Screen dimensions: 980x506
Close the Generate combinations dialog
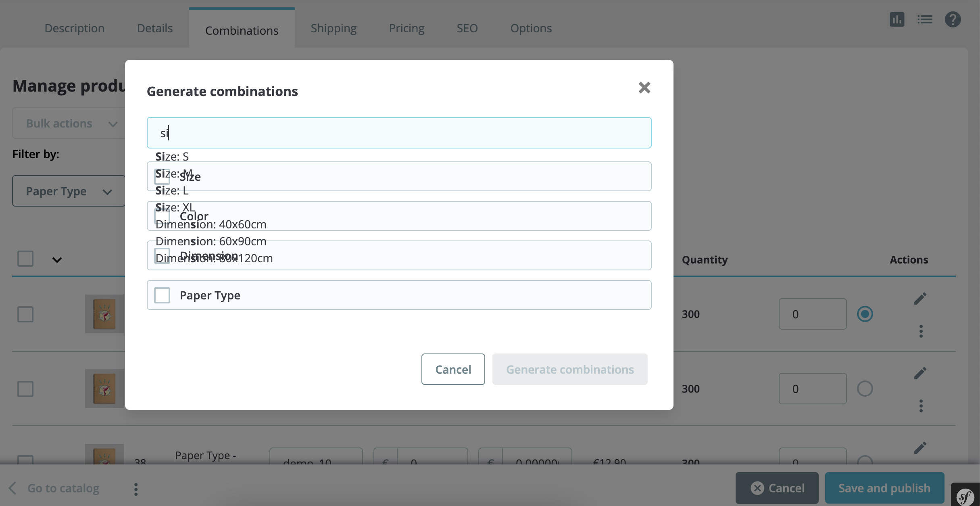point(644,88)
